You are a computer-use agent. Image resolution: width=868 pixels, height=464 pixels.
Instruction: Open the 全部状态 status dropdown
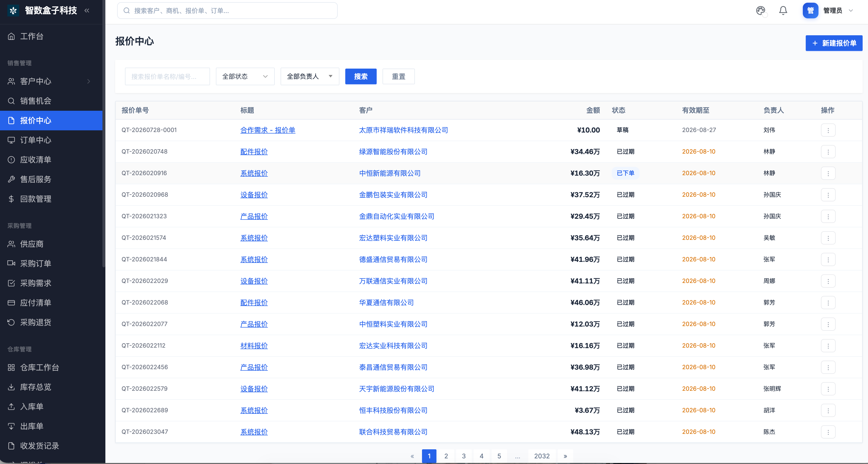pyautogui.click(x=245, y=76)
